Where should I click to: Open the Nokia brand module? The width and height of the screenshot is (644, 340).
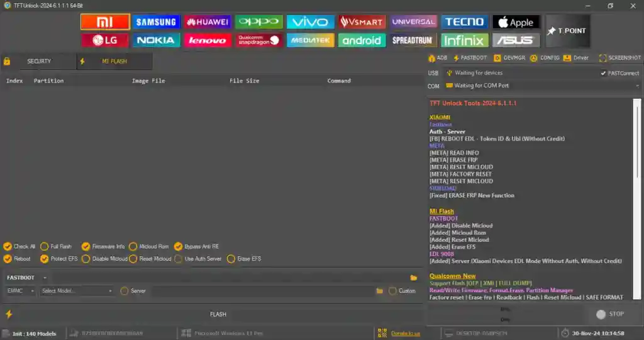156,40
